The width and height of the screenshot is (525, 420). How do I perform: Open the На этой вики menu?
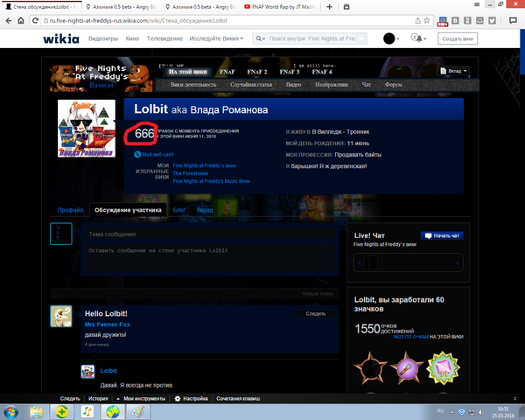(x=187, y=72)
